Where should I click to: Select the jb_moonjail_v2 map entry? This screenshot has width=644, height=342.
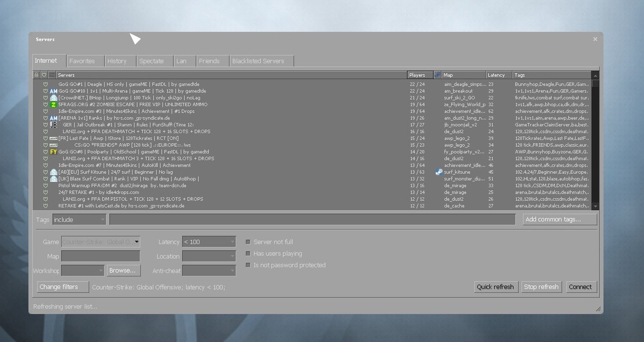coord(461,125)
